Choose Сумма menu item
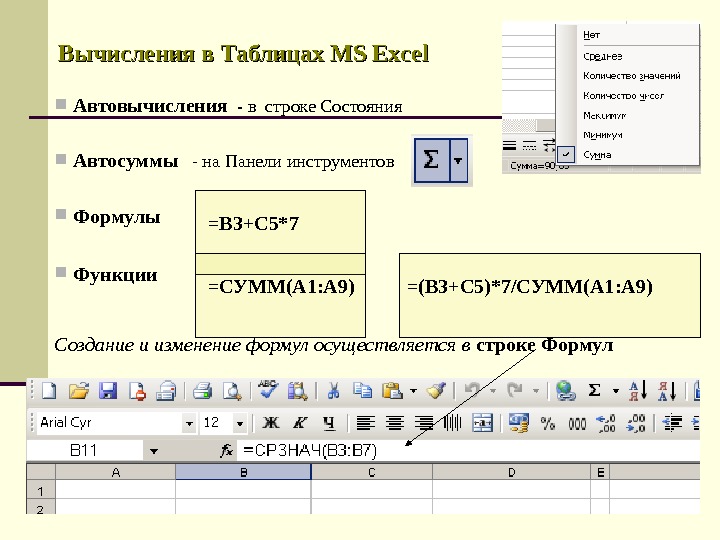 pos(597,155)
